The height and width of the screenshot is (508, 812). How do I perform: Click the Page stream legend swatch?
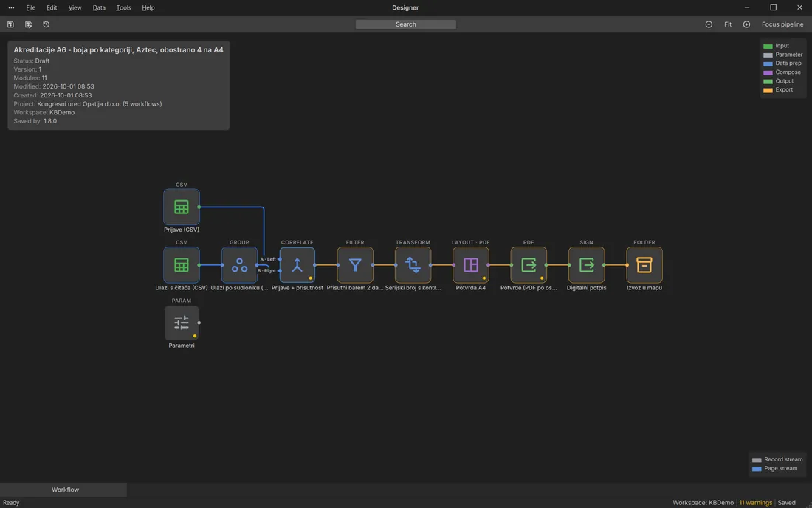tap(757, 469)
